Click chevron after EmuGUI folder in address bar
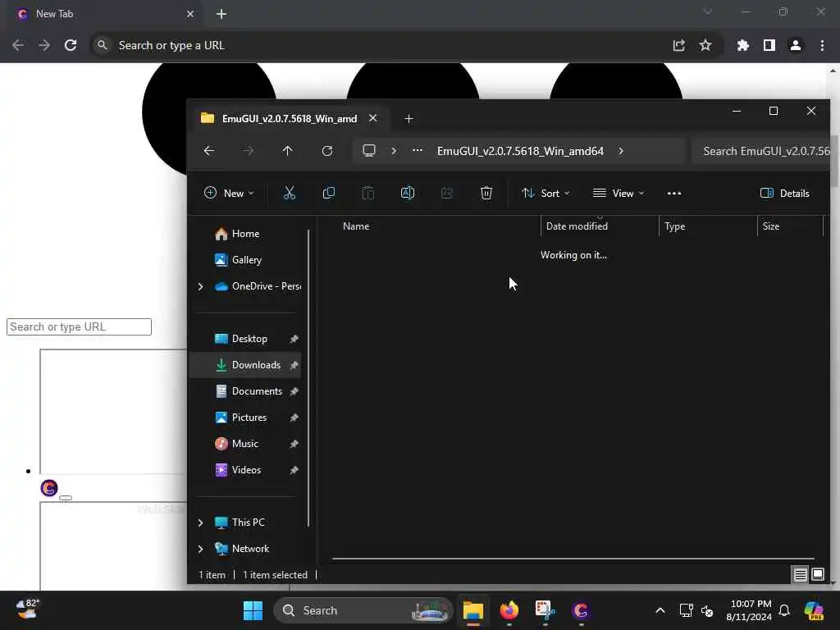840x630 pixels. [x=621, y=151]
